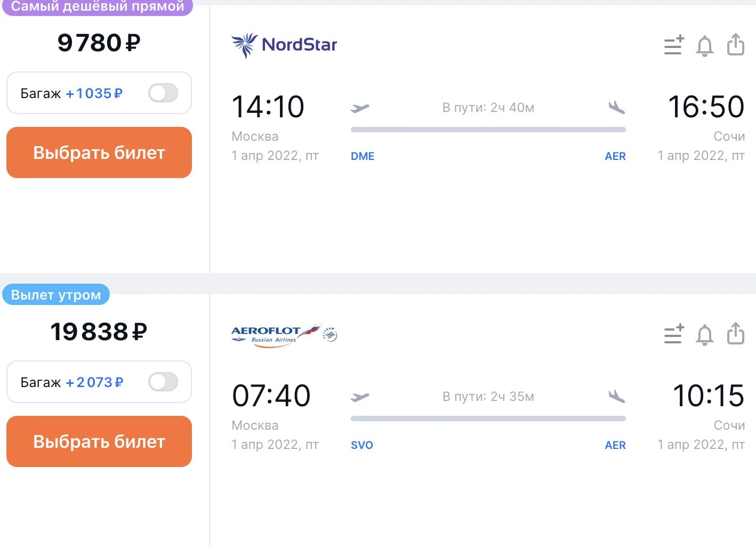Add NordStar flight to comparison list
This screenshot has height=547, width=756.
674,45
